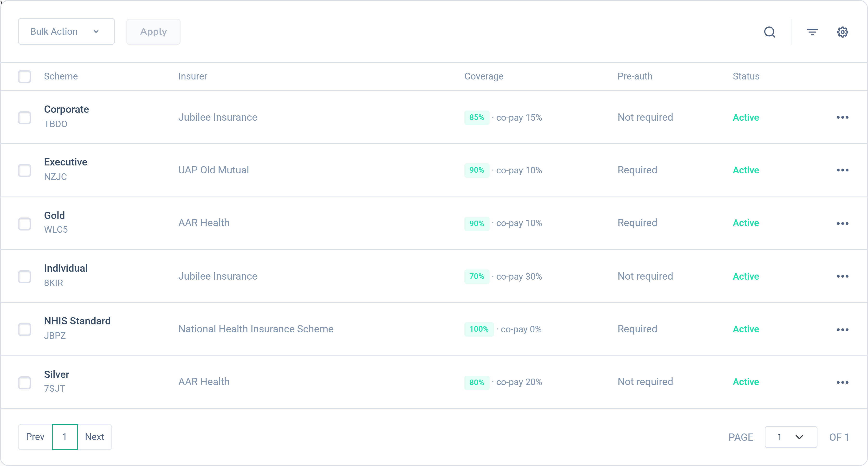The width and height of the screenshot is (868, 466).
Task: Click the 100% coverage badge
Action: pyautogui.click(x=479, y=329)
